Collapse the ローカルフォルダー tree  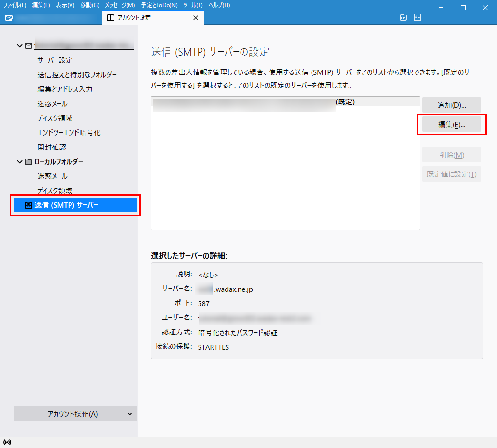(x=20, y=162)
